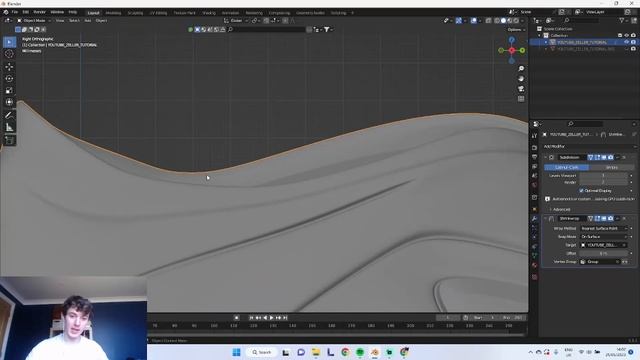Viewport: 640px width, 360px height.
Task: Open the Window menu
Action: pyautogui.click(x=57, y=12)
